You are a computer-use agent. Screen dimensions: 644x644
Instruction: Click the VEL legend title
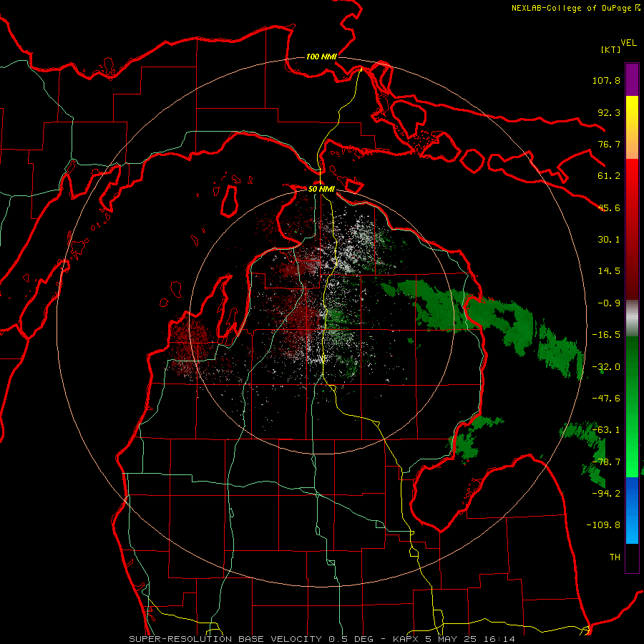629,43
